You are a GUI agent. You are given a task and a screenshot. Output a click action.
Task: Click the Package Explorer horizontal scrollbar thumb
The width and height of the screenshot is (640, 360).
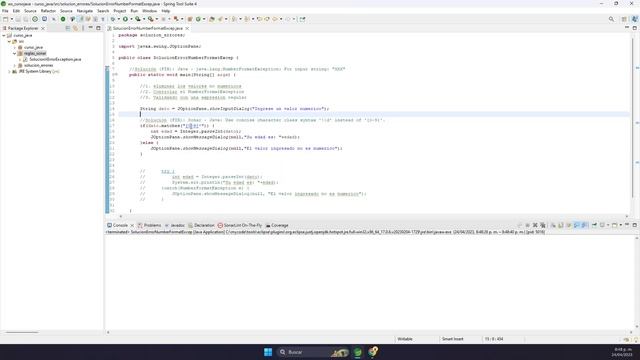click(x=22, y=332)
